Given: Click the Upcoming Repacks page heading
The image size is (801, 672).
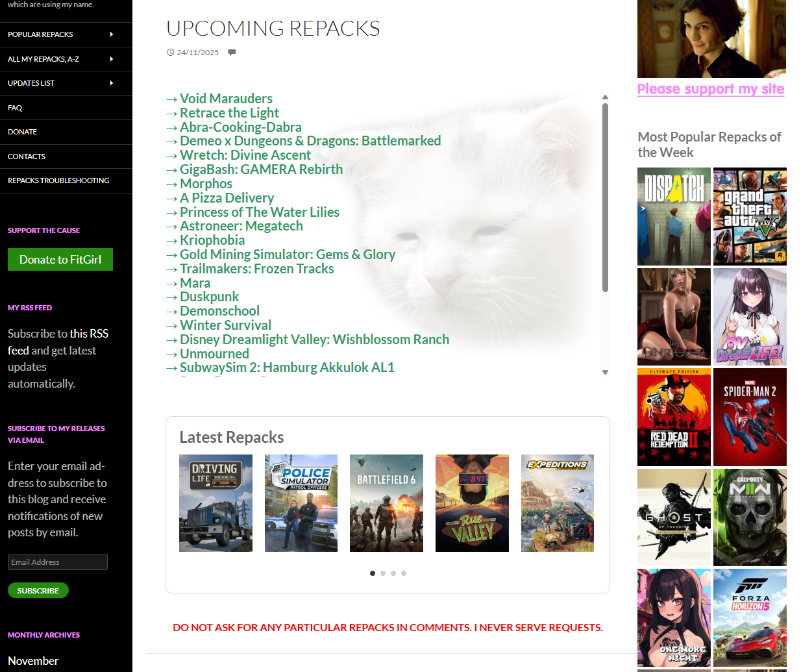Looking at the screenshot, I should tap(273, 29).
